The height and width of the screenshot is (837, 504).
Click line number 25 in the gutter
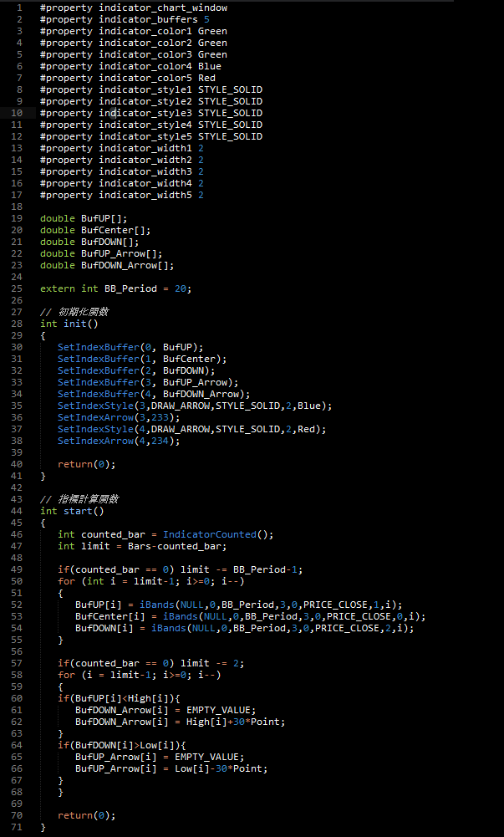click(x=18, y=288)
